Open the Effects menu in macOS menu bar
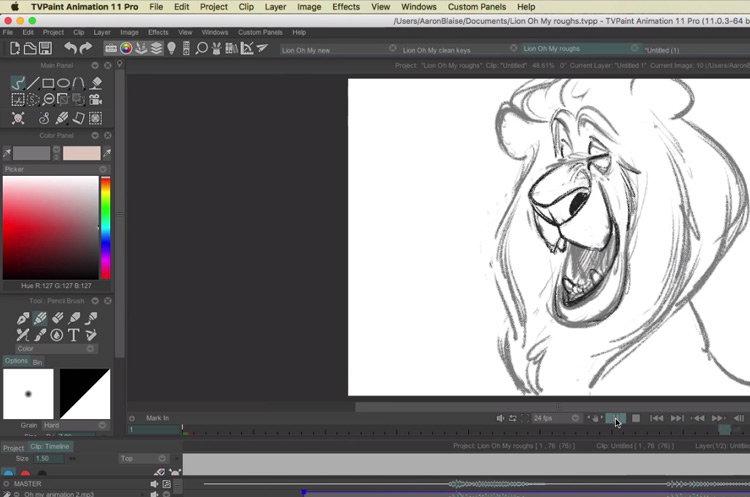 coord(346,7)
